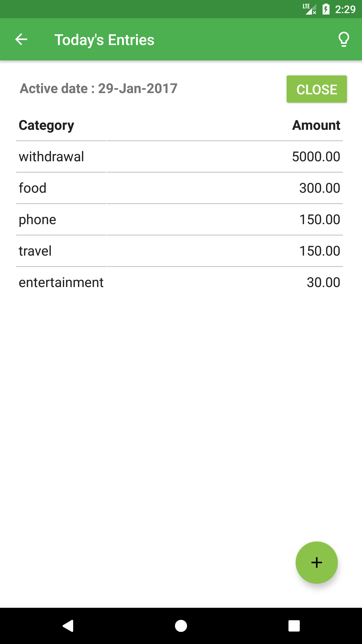Image resolution: width=362 pixels, height=644 pixels.
Task: Open the travel entry
Action: [x=179, y=251]
